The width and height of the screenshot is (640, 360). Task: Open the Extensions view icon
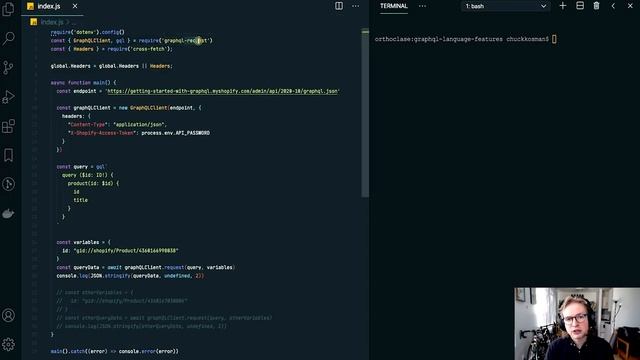coord(8,126)
